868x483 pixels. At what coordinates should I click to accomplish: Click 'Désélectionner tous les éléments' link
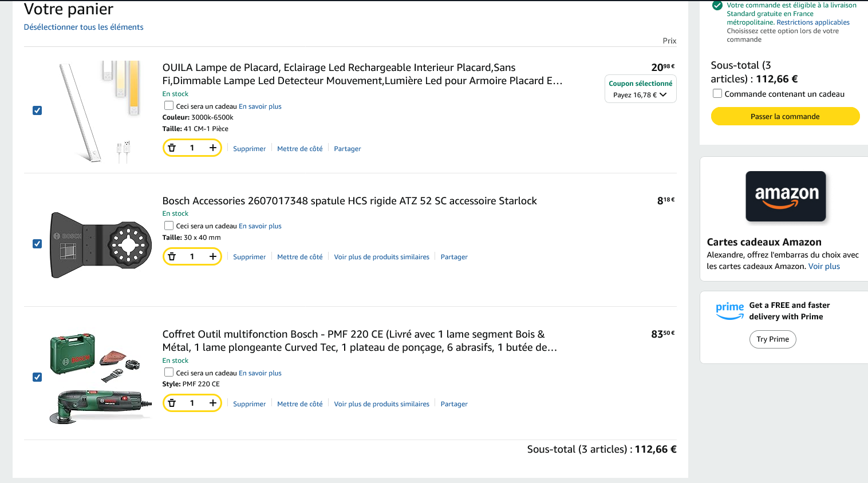84,27
